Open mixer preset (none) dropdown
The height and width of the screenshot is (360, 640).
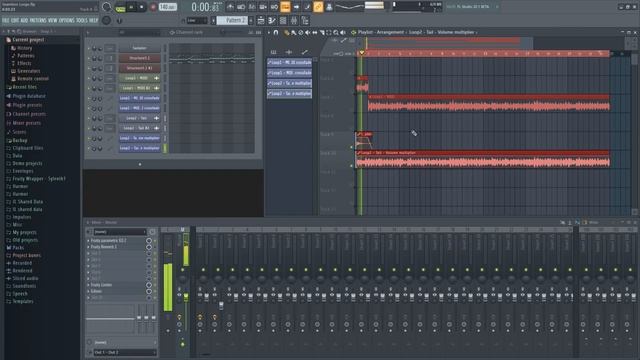[120, 232]
